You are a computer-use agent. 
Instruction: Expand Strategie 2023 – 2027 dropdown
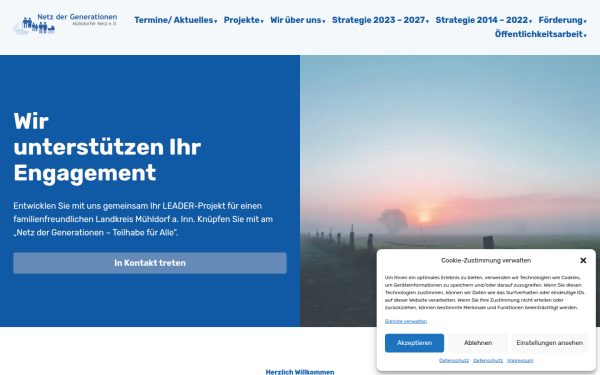tap(380, 20)
